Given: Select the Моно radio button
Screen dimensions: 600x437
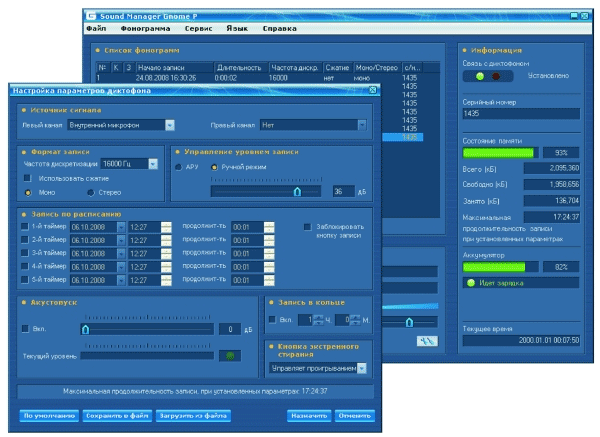Looking at the screenshot, I should tap(28, 192).
